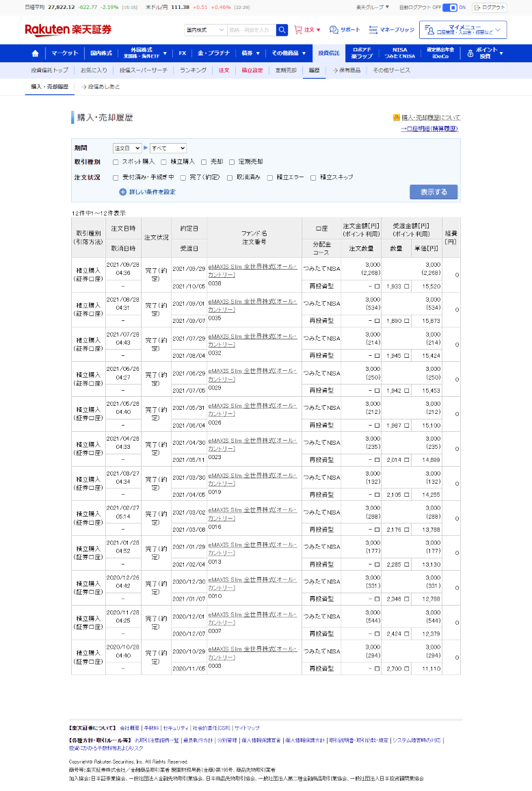Viewport: 532px width, 791px height.
Task: Open the 金・プラチナ nav menu
Action: [213, 53]
